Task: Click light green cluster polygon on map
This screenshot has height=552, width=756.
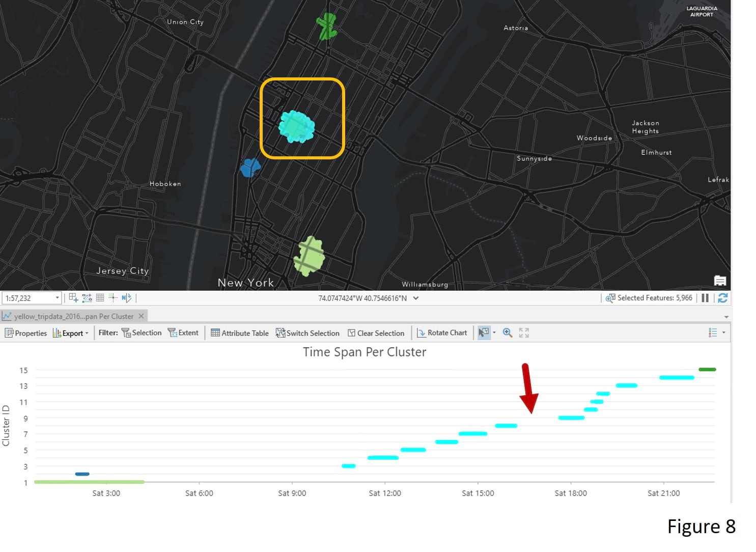Action: coord(309,256)
